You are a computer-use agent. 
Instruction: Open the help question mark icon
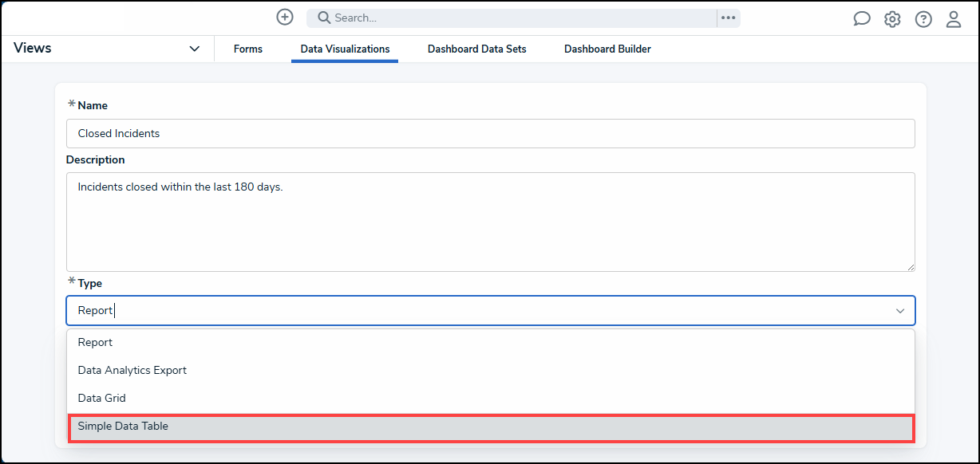click(x=923, y=19)
